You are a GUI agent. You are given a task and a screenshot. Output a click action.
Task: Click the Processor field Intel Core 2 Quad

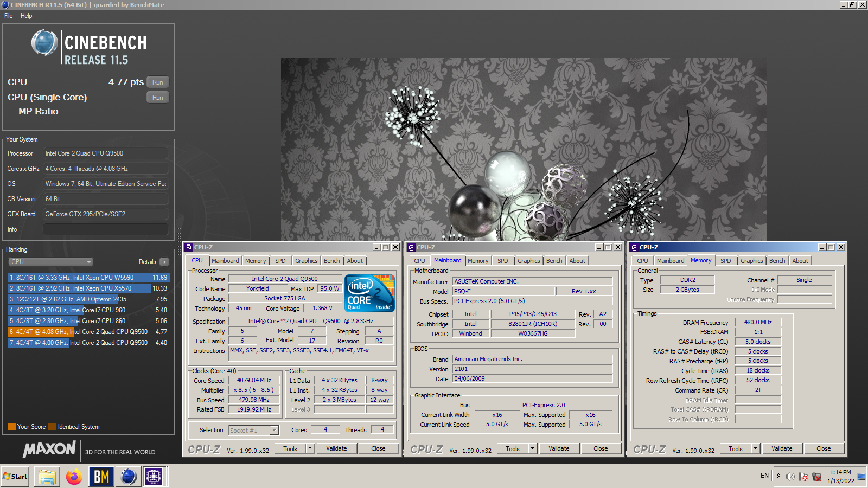pyautogui.click(x=106, y=153)
